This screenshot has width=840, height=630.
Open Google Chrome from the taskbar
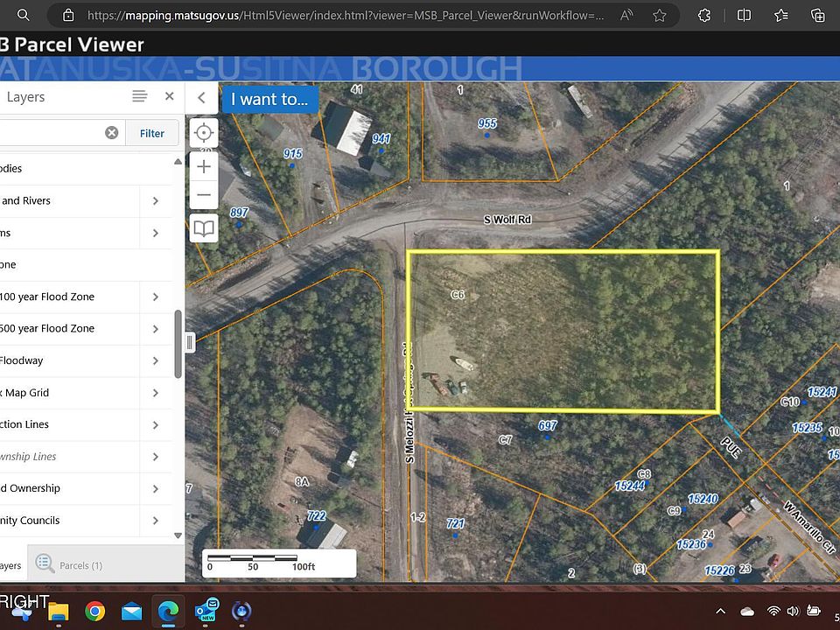click(95, 610)
